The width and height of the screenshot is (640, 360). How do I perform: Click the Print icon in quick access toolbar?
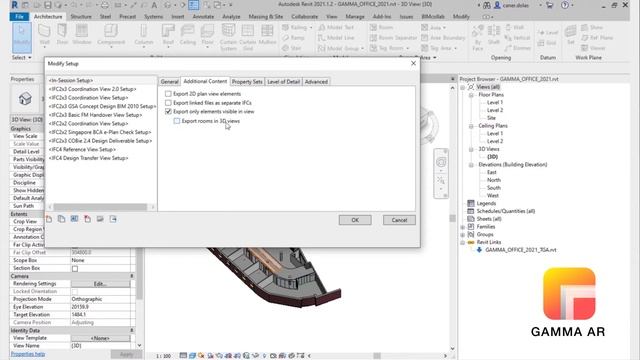point(105,5)
